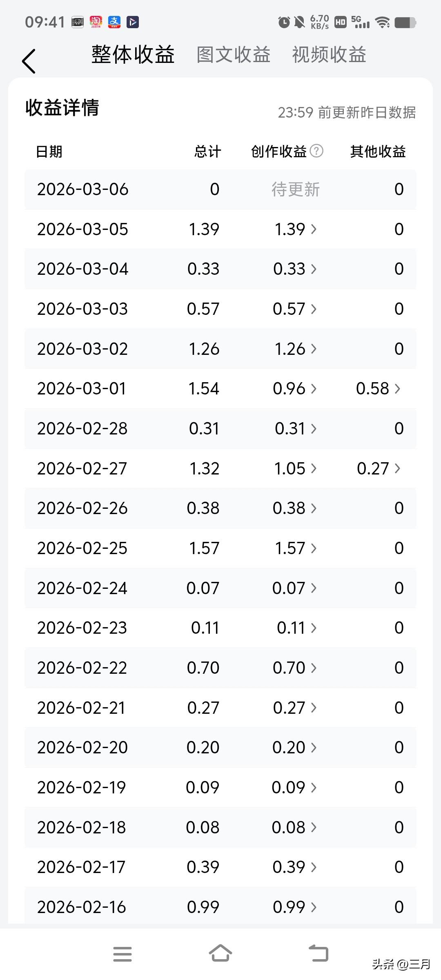Viewport: 441px width, 980px height.
Task: Tap the 2026-02-16 date row
Action: pyautogui.click(x=220, y=907)
